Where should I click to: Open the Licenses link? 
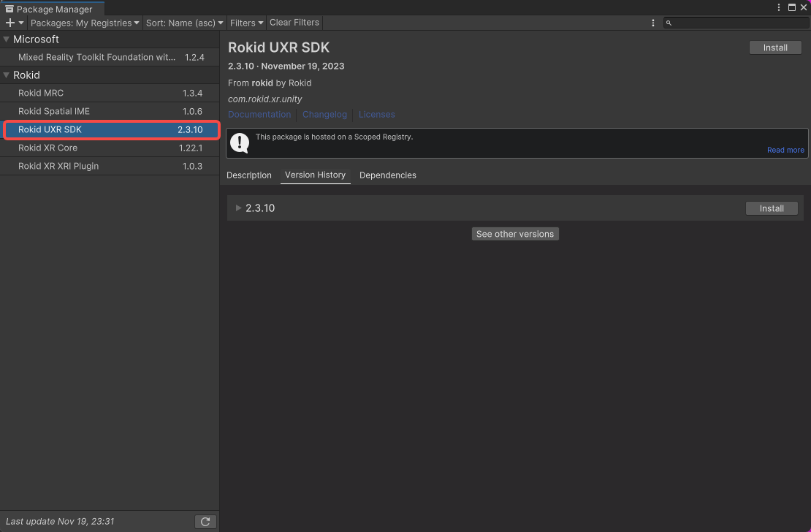[x=376, y=115]
